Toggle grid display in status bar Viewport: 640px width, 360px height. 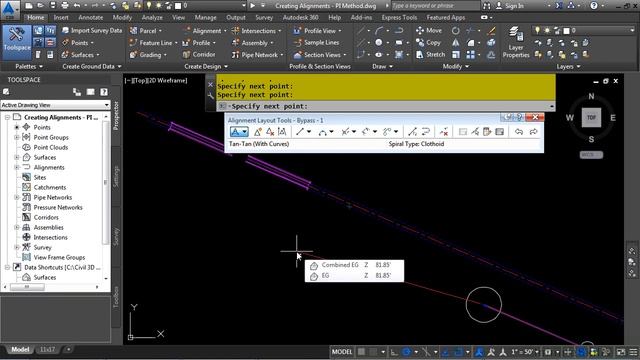(361, 352)
